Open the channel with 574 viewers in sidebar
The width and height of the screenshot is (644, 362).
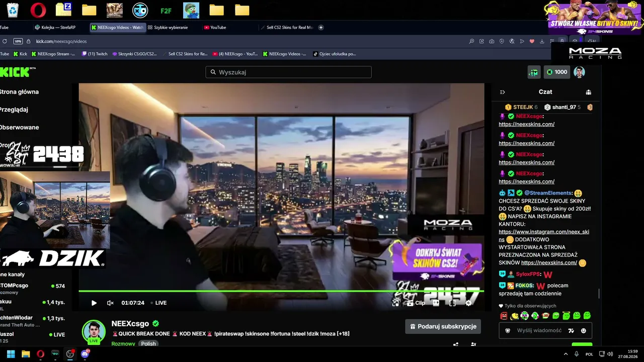pyautogui.click(x=33, y=288)
